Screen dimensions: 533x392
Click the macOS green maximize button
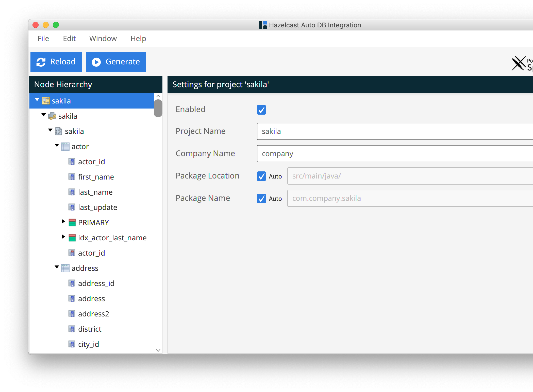(x=56, y=25)
